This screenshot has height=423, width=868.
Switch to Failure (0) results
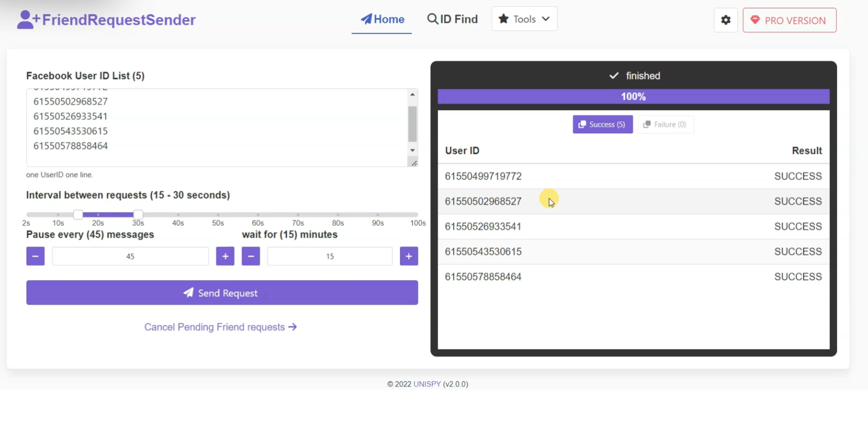click(665, 125)
